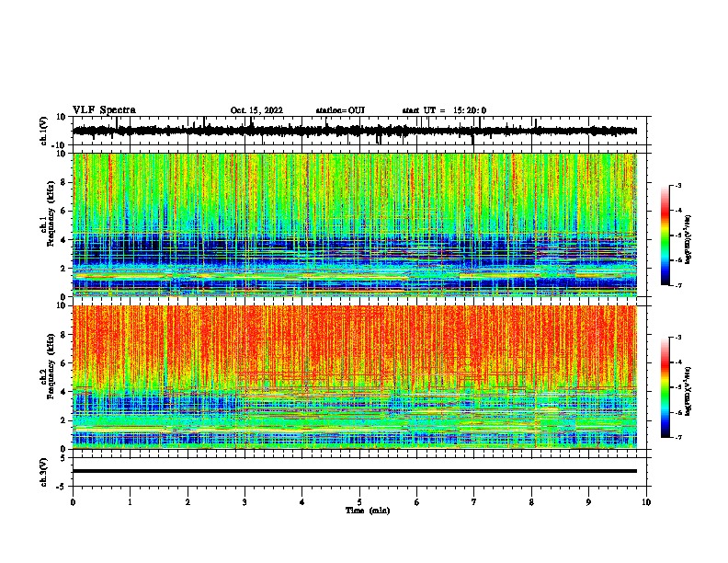
Task: Click the ch.1(V) waveform axis label
Action: tap(44, 131)
